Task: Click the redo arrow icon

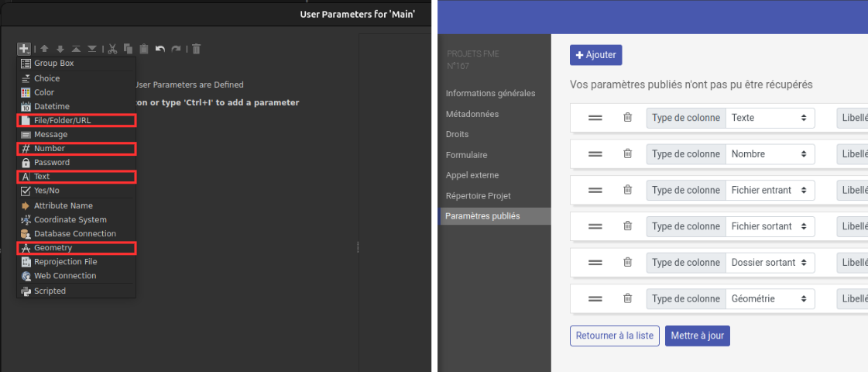Action: (x=176, y=49)
